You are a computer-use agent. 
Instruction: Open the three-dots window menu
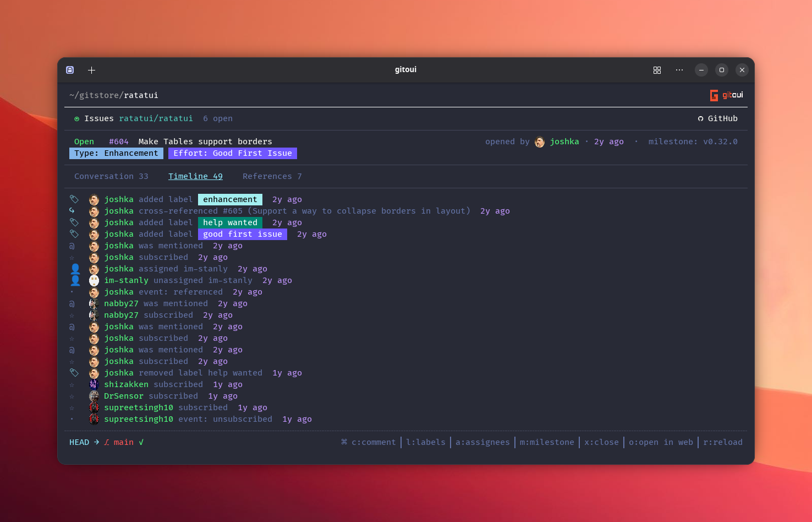coord(679,70)
